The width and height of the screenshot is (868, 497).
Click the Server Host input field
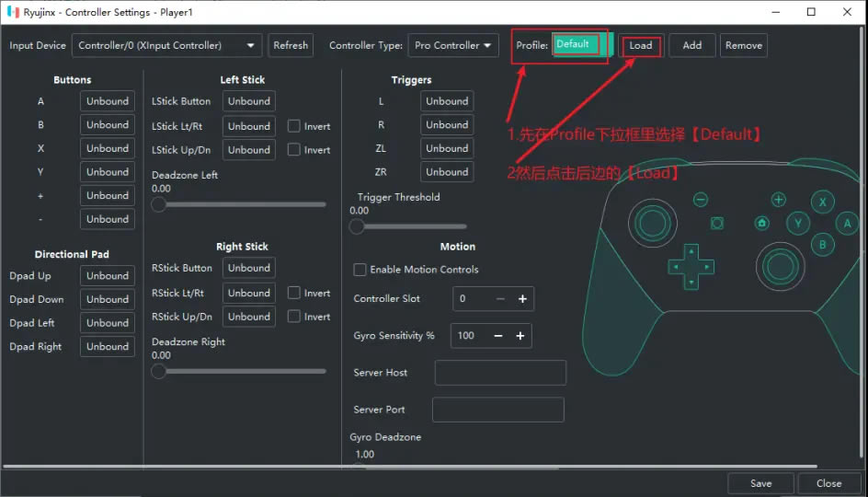(500, 373)
